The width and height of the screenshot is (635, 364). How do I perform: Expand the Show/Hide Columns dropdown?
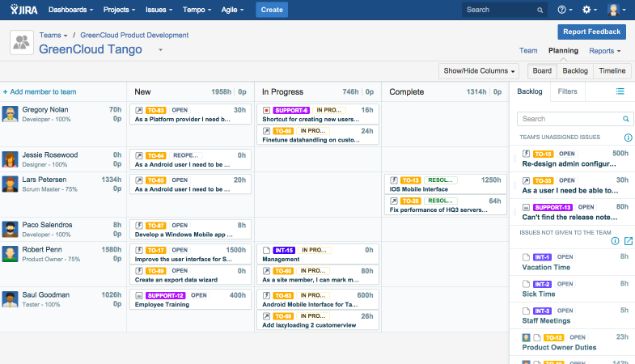(x=480, y=71)
